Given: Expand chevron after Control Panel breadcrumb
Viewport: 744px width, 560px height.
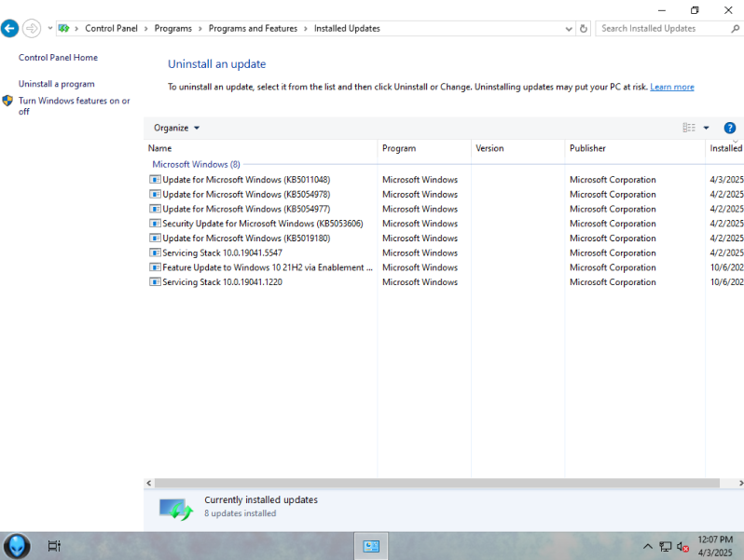Looking at the screenshot, I should point(146,29).
